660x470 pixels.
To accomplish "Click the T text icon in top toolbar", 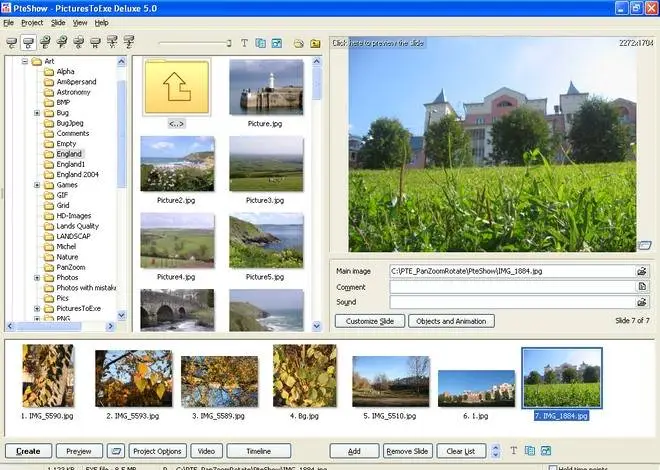I will click(244, 43).
